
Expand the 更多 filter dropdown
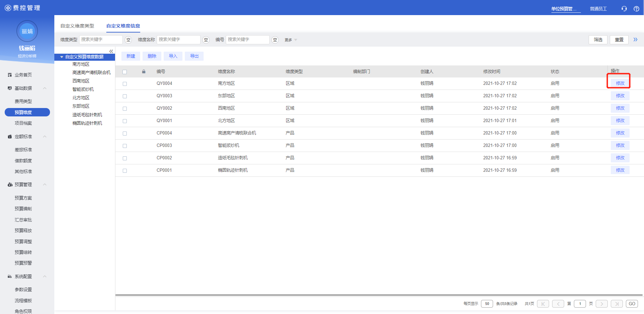coord(291,40)
